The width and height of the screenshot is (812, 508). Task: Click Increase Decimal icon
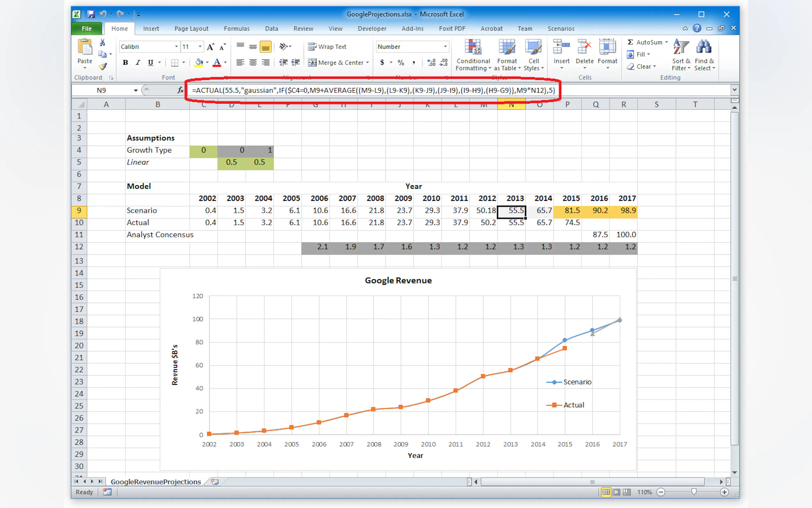click(x=431, y=62)
